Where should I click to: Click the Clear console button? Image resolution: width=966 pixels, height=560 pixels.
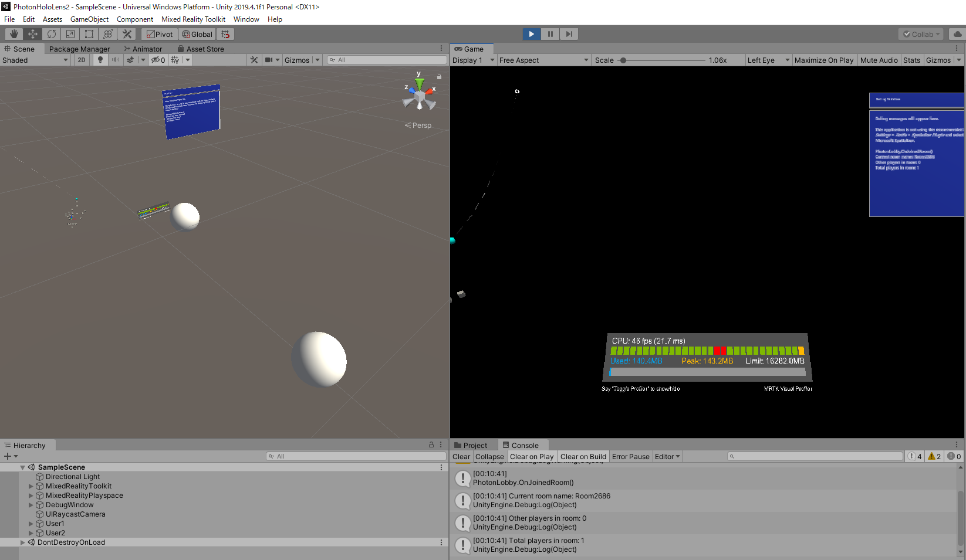[x=461, y=457]
